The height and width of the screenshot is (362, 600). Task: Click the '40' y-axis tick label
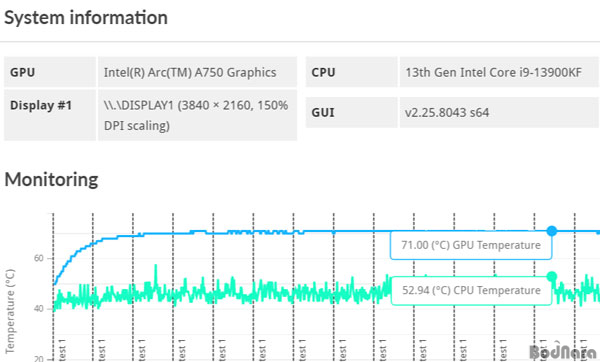coord(39,308)
